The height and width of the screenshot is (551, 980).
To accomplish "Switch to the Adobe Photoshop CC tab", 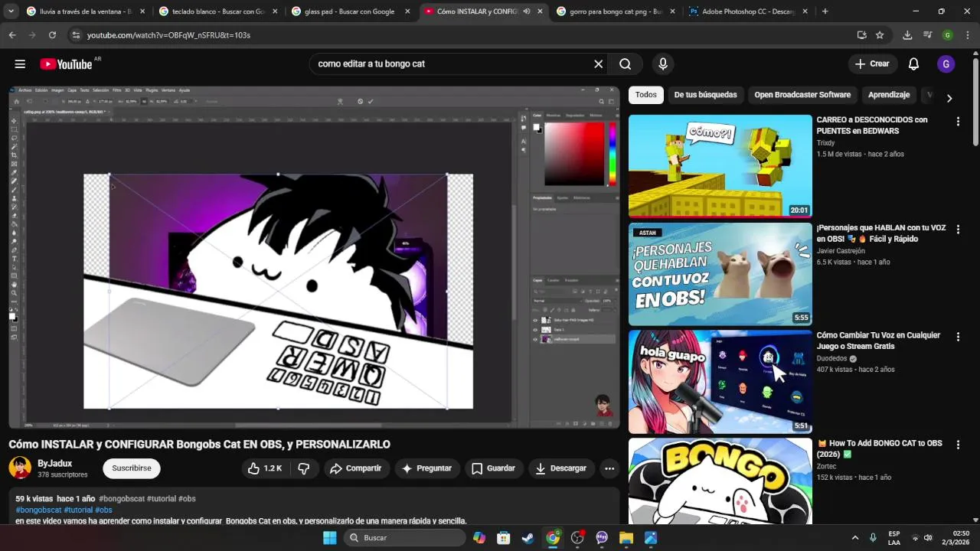I will tap(749, 11).
